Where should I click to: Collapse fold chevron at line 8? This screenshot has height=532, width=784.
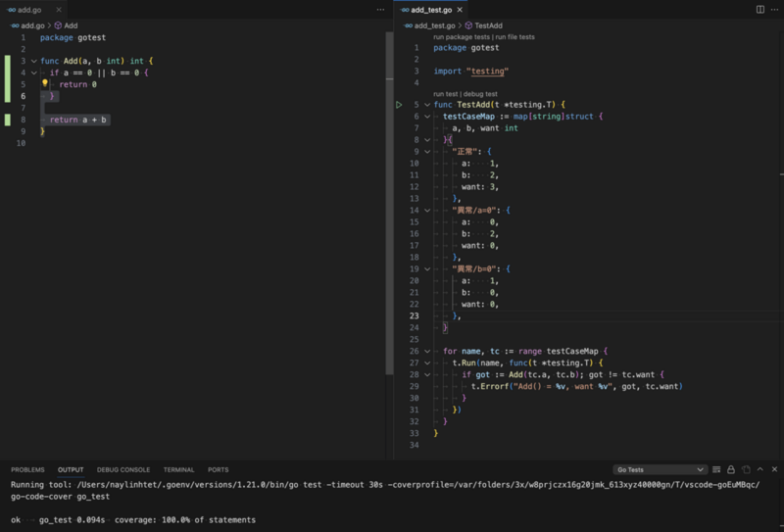pyautogui.click(x=427, y=140)
